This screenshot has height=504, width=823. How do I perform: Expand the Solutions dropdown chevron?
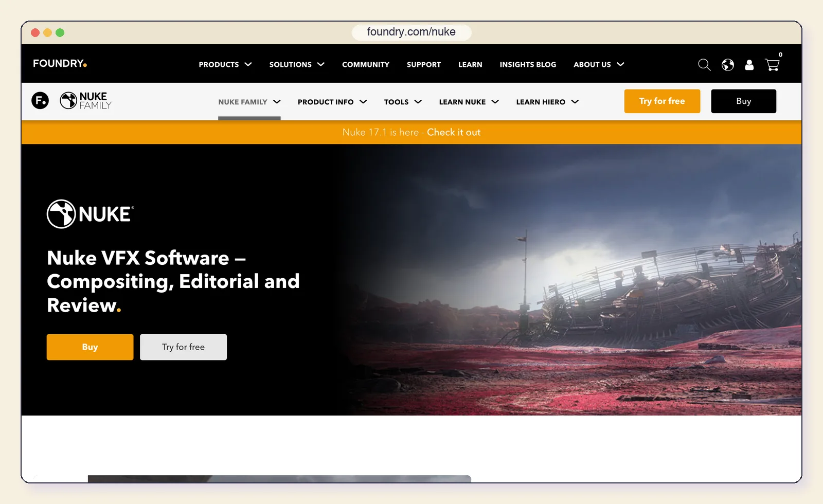point(321,64)
